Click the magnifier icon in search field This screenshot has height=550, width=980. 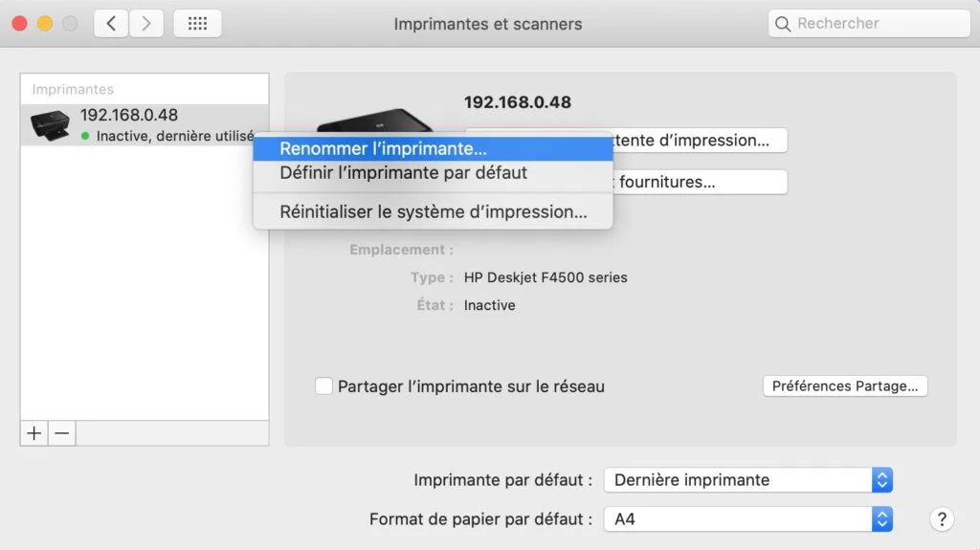[783, 24]
